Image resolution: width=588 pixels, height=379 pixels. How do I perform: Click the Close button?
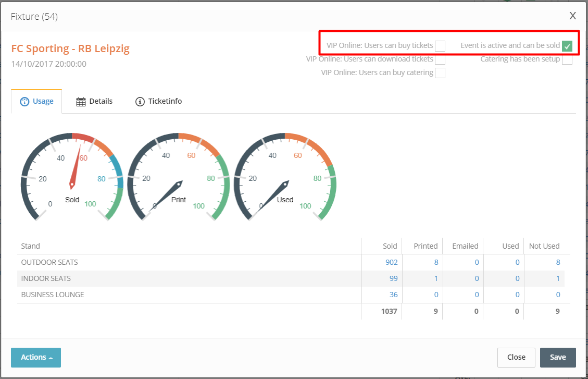[x=516, y=357]
